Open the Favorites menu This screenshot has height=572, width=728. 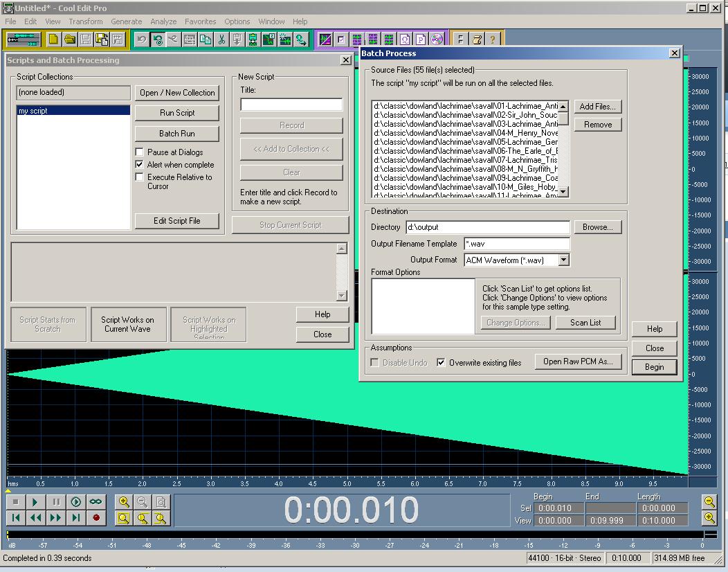(201, 21)
